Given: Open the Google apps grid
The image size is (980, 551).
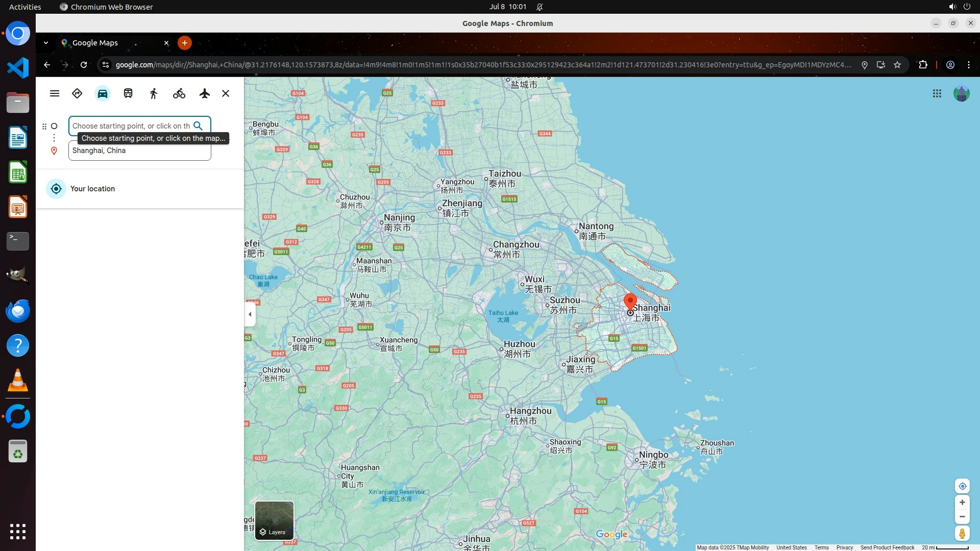Looking at the screenshot, I should pyautogui.click(x=937, y=94).
